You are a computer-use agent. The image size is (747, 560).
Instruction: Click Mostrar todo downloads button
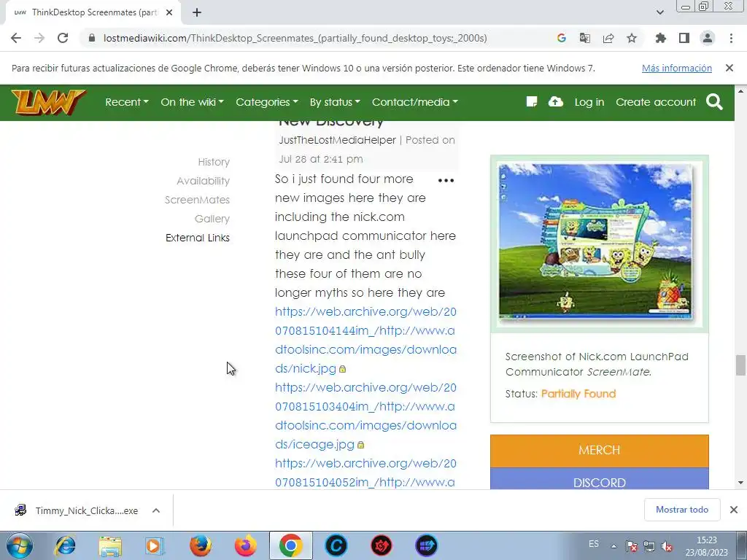(682, 510)
